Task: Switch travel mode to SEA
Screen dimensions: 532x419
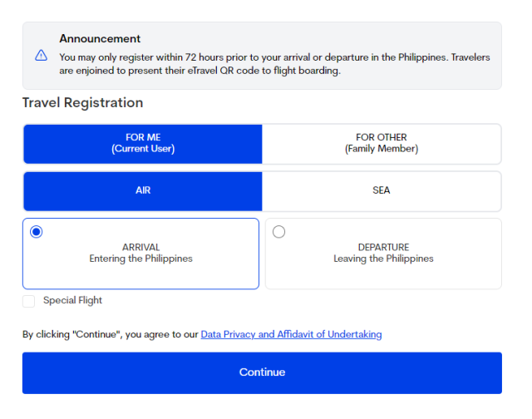Action: coord(382,190)
